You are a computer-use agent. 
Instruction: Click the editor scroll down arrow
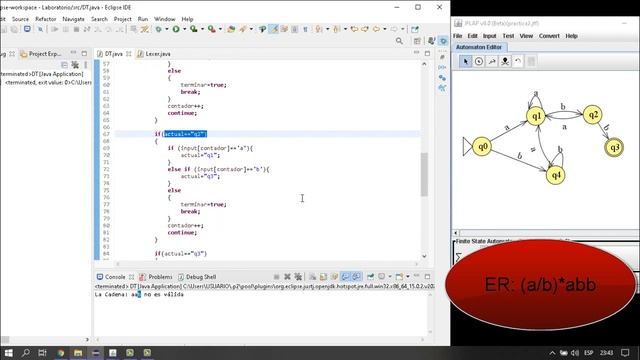(424, 256)
